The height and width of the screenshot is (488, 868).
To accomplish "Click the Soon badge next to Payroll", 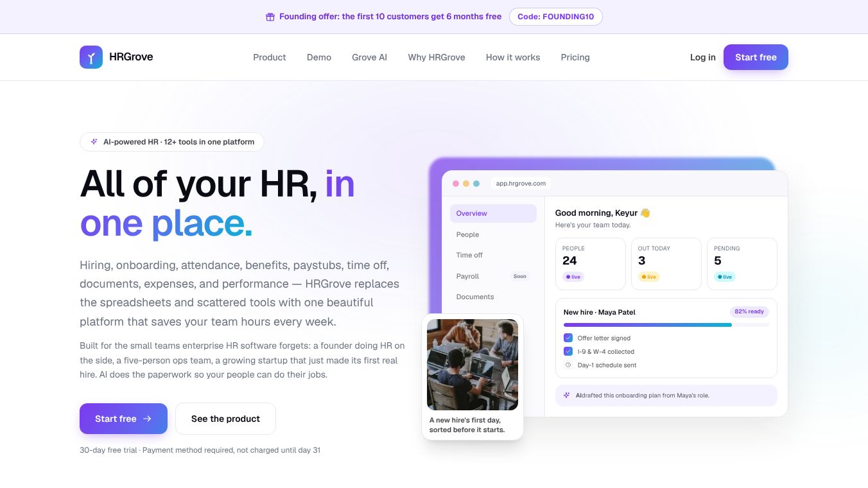I will (x=520, y=276).
